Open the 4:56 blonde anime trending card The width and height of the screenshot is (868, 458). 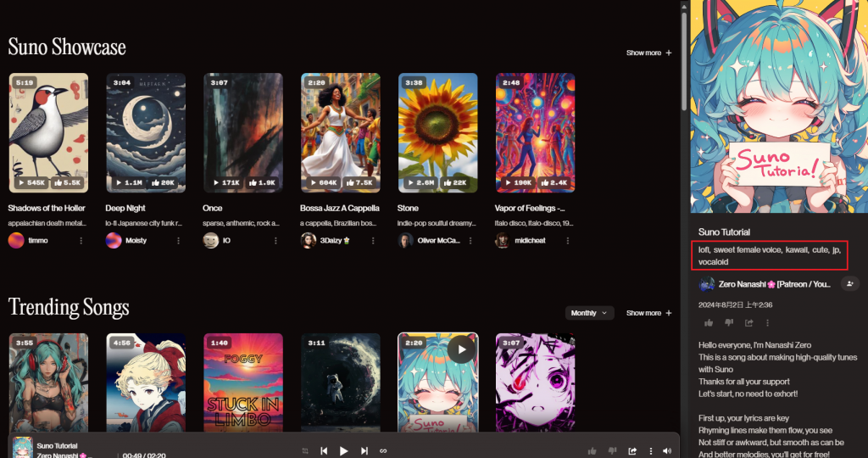click(x=146, y=383)
